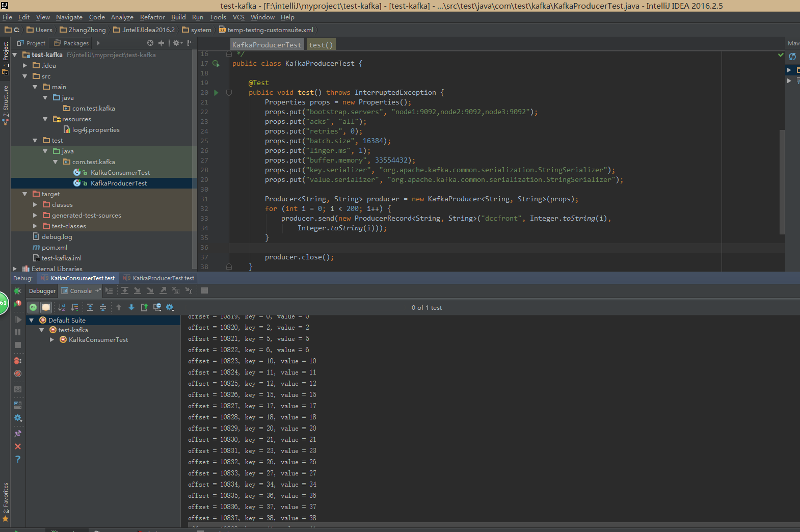Select pom.xml in project tree
Viewport: 800px width, 532px height.
(x=50, y=248)
